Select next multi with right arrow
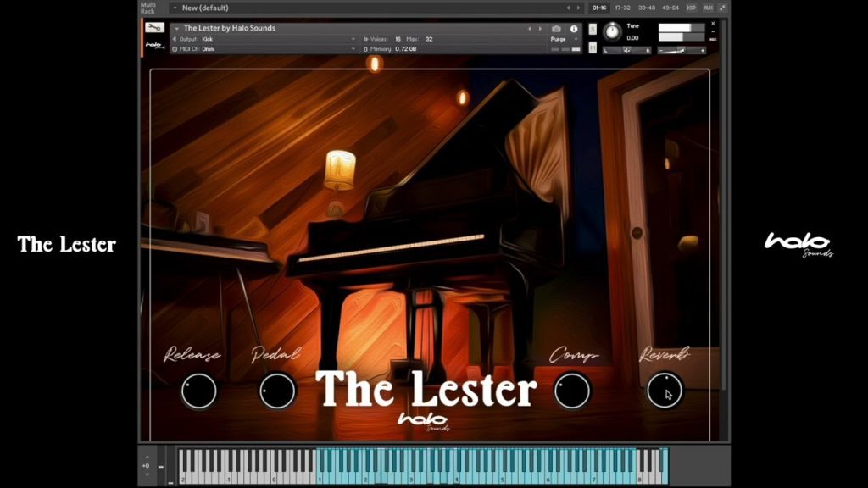The width and height of the screenshot is (868, 488). pyautogui.click(x=578, y=8)
